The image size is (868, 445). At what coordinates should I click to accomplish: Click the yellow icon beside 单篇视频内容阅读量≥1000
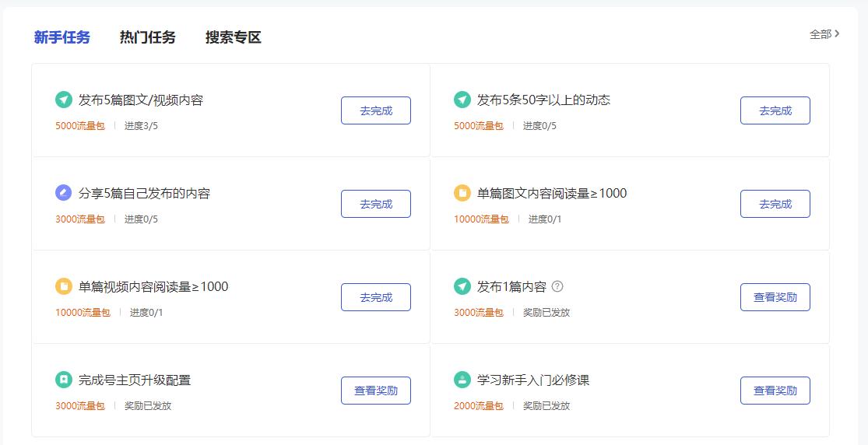point(64,286)
